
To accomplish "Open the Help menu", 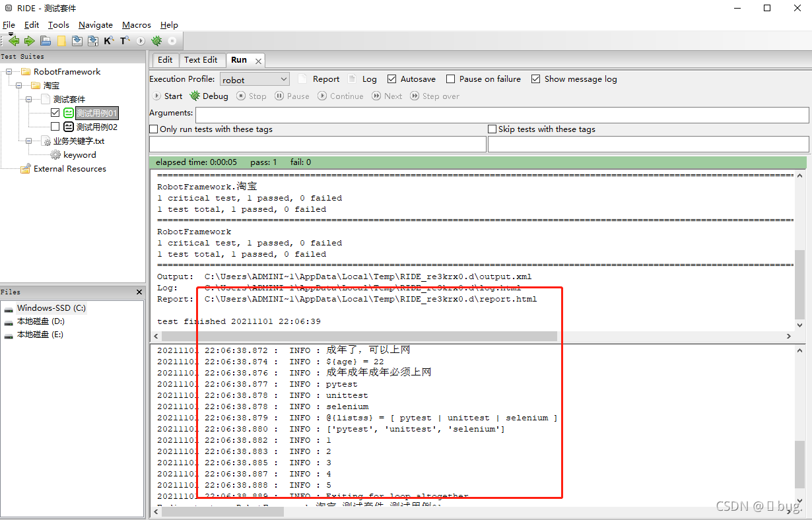I will pyautogui.click(x=169, y=24).
